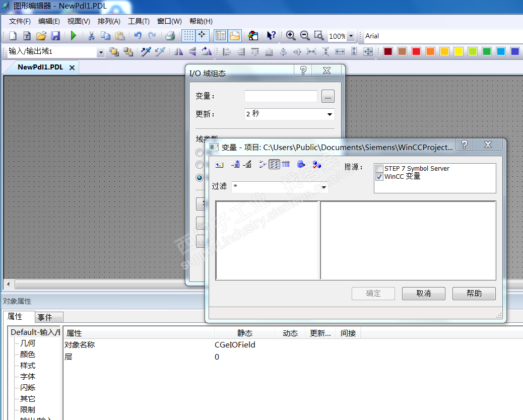Copy object properties with the eyedropper icon
Screen dimensions: 523x420
click(146, 52)
